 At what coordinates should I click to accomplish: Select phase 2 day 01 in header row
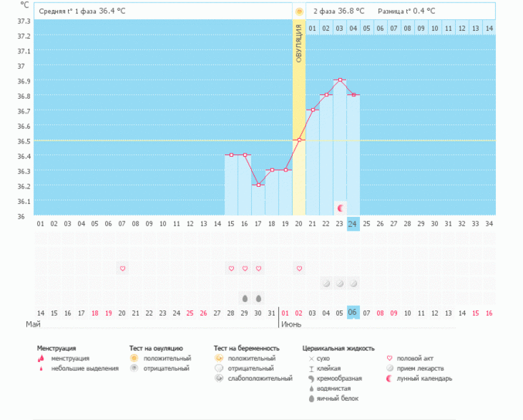pos(312,29)
